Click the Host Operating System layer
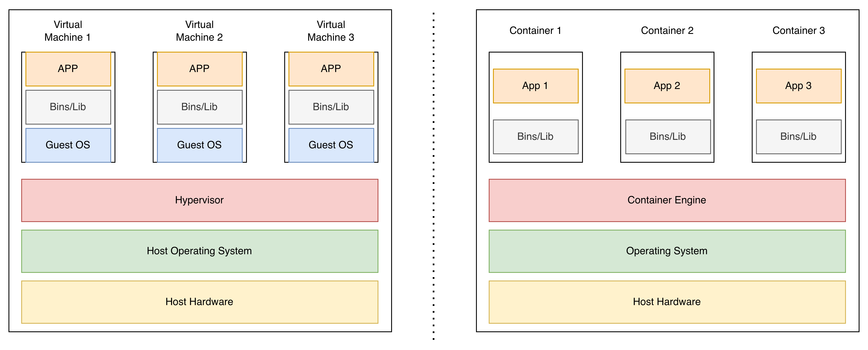The height and width of the screenshot is (350, 868). (x=199, y=251)
